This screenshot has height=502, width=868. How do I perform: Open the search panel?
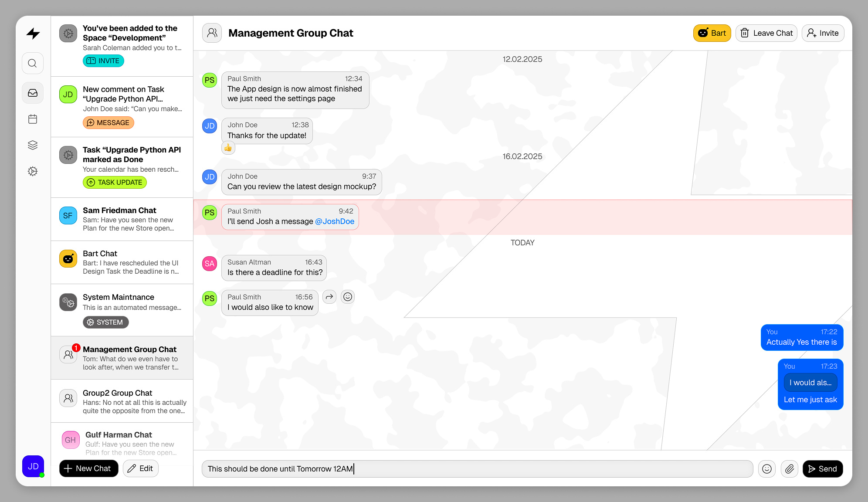32,63
